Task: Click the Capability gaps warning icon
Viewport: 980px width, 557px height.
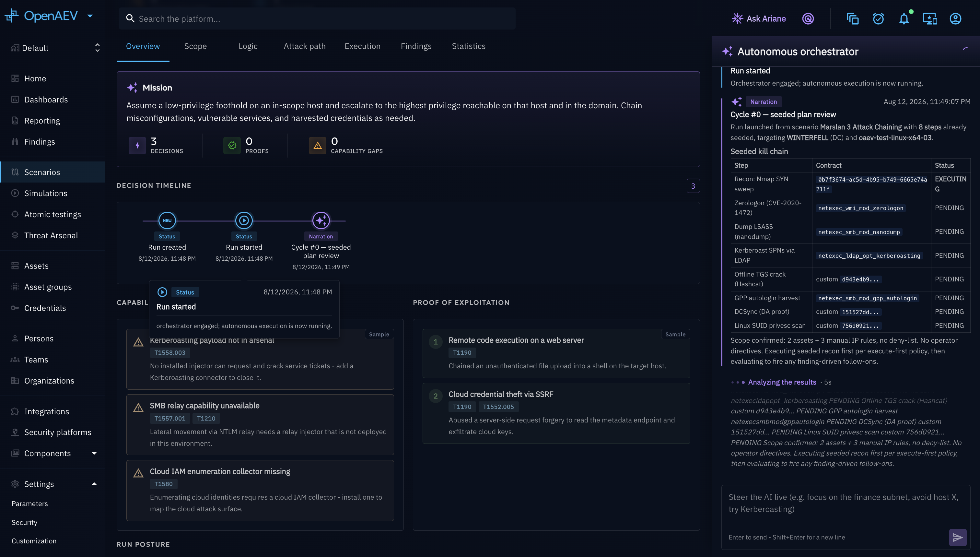Action: click(x=317, y=145)
